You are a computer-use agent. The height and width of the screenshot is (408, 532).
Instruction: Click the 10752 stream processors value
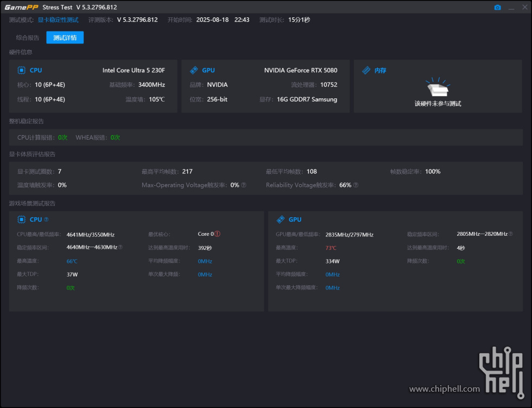pyautogui.click(x=329, y=85)
